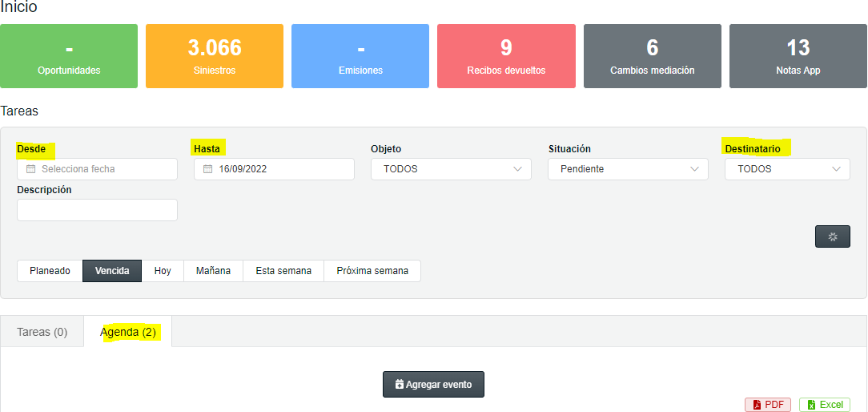Focus the Descripción text field

98,210
